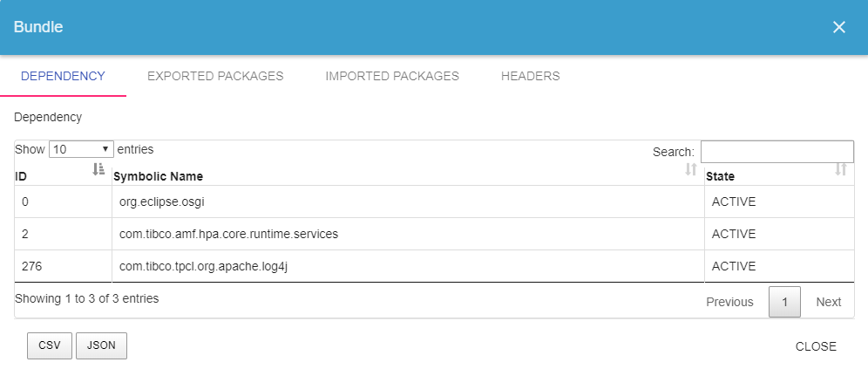Open the Show entries dropdown
This screenshot has width=868, height=369.
pos(81,149)
